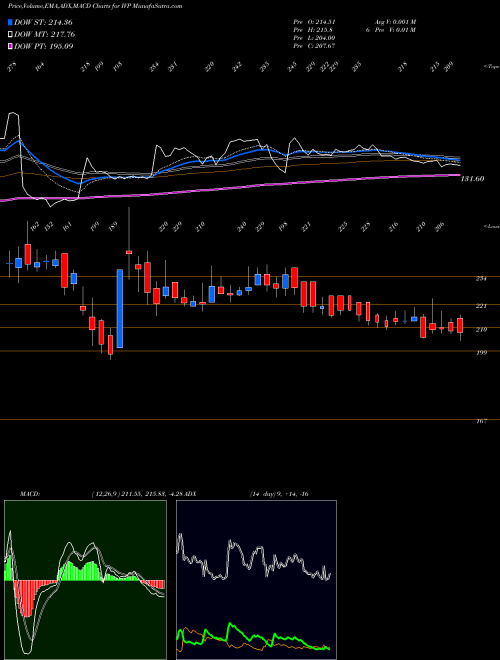Click the 'Pre V: 0.01 M' volume text

[397, 30]
